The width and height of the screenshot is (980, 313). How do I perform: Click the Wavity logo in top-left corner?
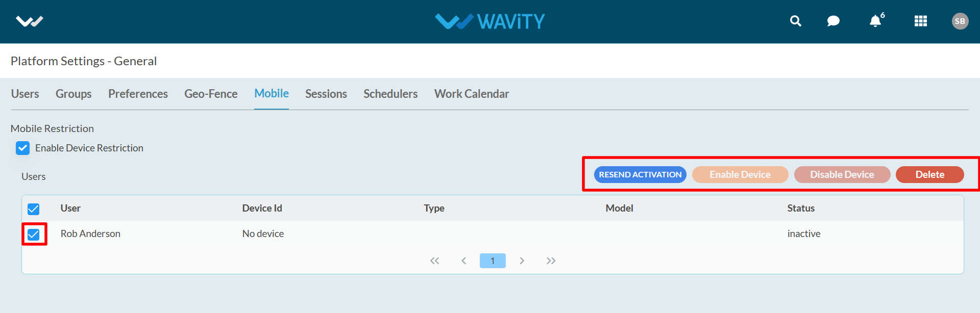29,21
